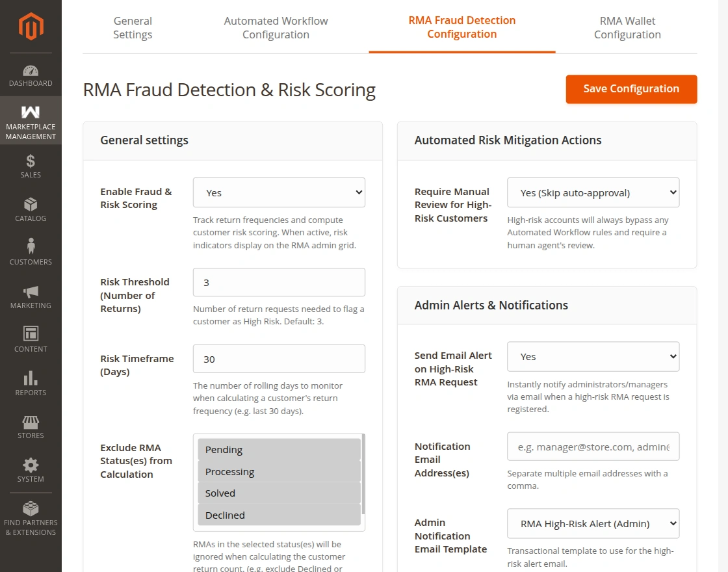Switch to Automated Workflow Configuration tab
This screenshot has height=572, width=728.
coord(276,28)
